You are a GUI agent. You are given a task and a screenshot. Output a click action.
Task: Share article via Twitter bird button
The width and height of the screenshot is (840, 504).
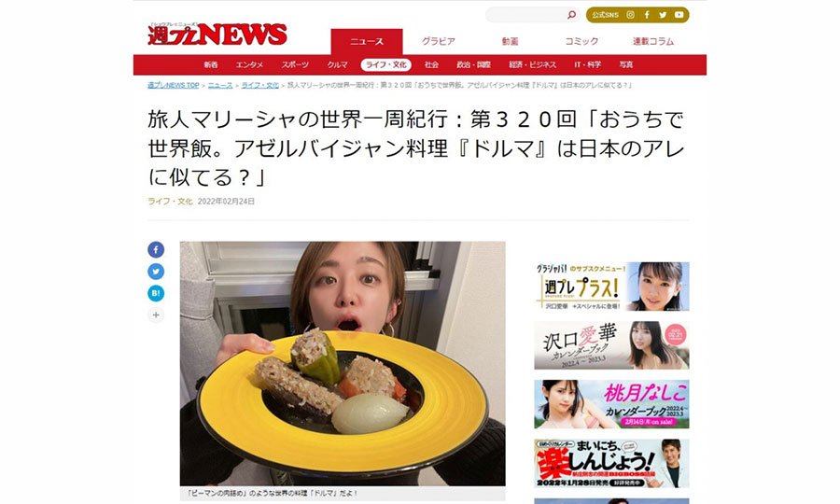click(156, 272)
